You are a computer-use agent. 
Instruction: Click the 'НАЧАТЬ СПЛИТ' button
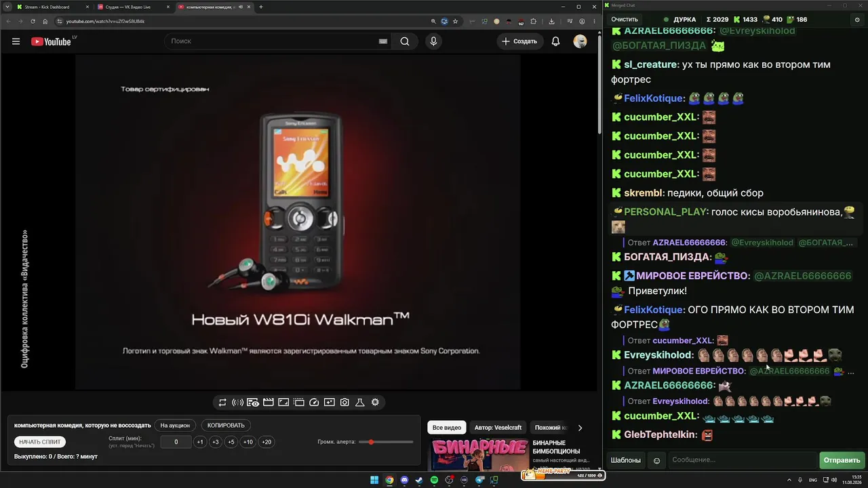point(40,442)
